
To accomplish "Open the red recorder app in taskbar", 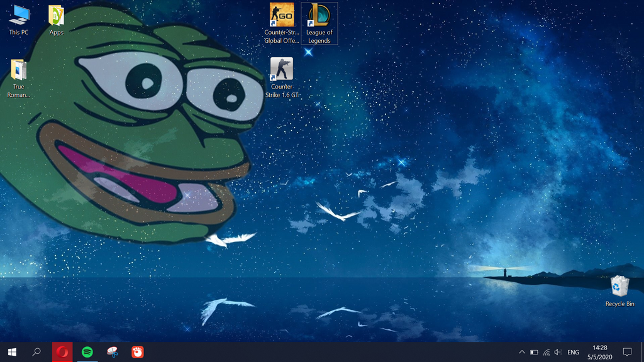I will (138, 352).
